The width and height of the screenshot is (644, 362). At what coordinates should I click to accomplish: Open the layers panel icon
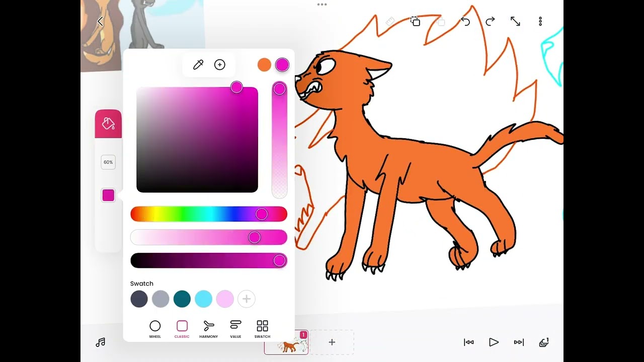(x=544, y=342)
